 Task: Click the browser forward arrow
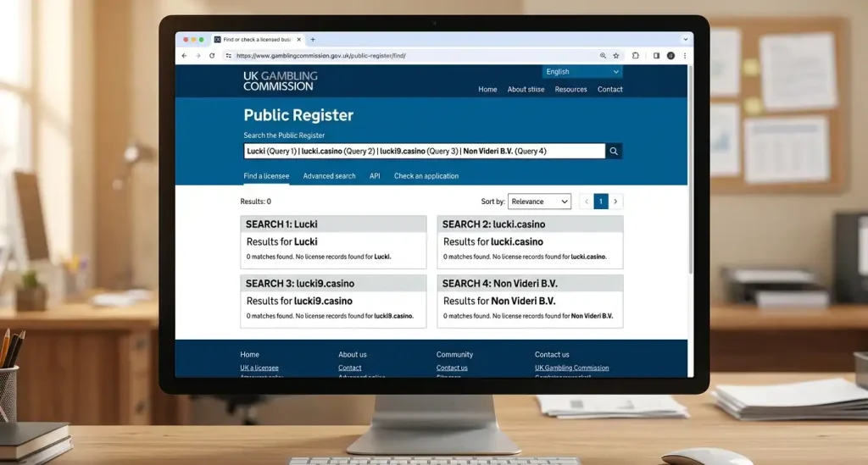point(198,56)
